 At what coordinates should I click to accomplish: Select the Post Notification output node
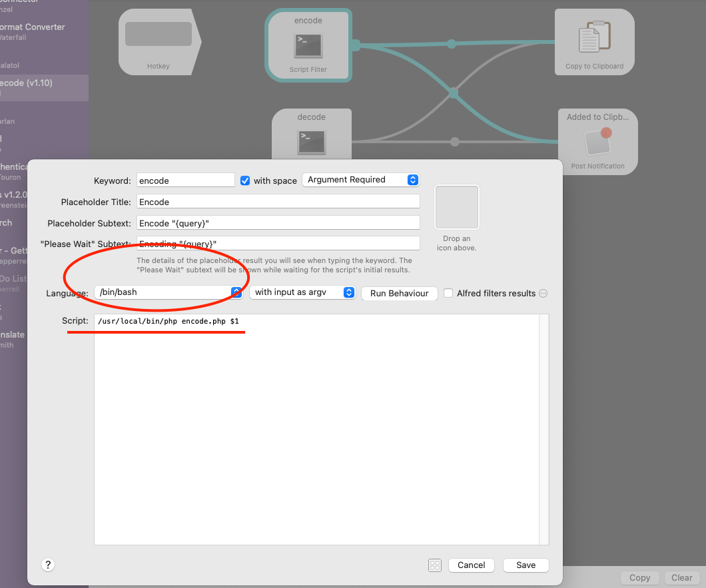(598, 142)
